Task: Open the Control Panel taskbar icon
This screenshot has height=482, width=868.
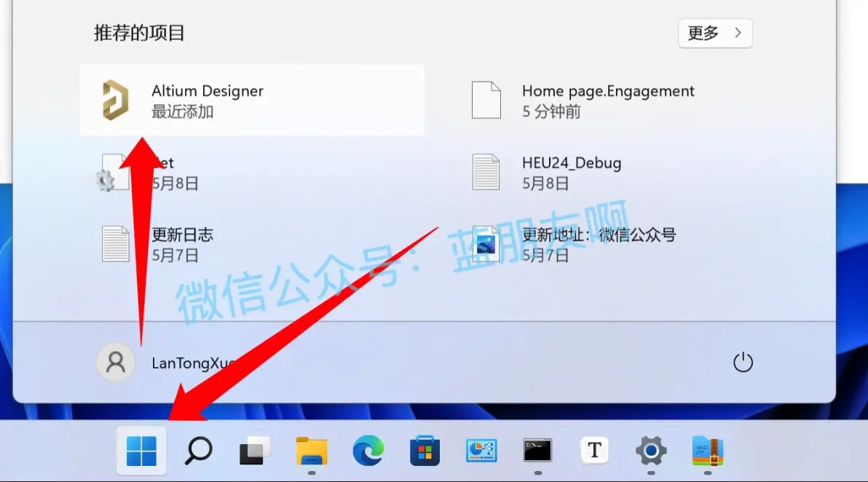Action: pyautogui.click(x=481, y=451)
